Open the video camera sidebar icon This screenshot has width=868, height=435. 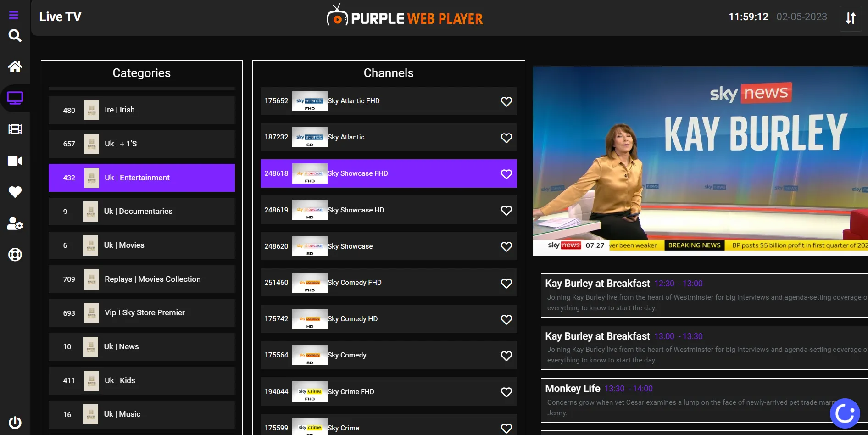pyautogui.click(x=15, y=161)
